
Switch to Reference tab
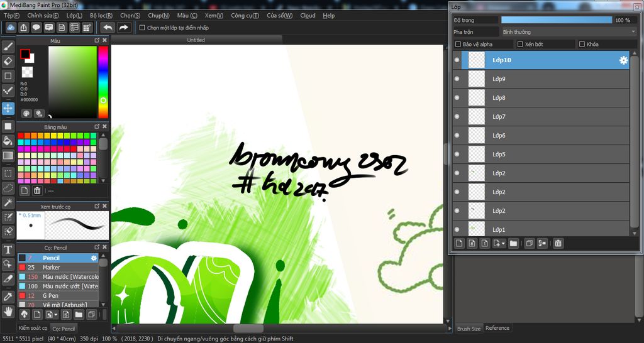pos(497,328)
